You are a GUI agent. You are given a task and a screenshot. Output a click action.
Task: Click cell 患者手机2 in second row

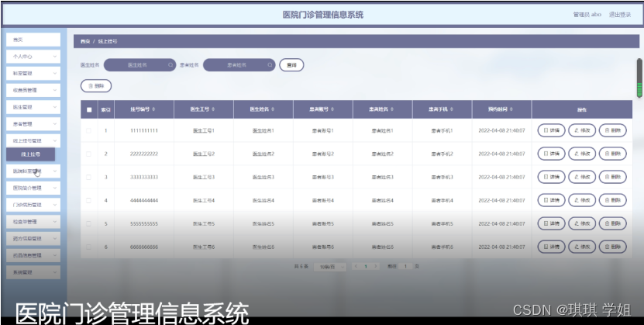click(x=442, y=154)
